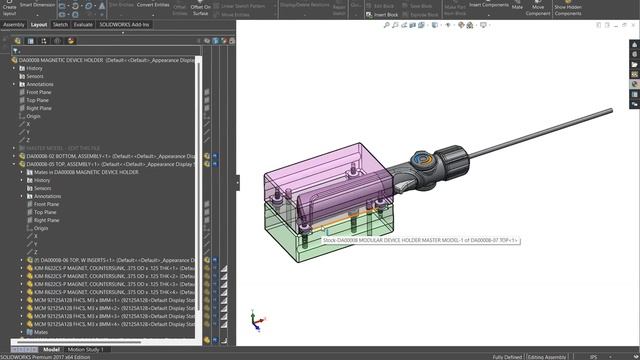The width and height of the screenshot is (640, 360).
Task: Click Insert Components in the ribbon
Action: (489, 5)
